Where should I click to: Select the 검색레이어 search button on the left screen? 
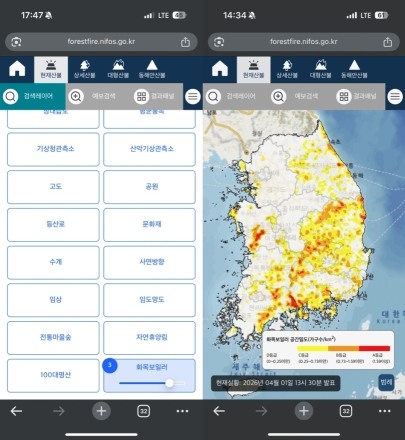32,96
